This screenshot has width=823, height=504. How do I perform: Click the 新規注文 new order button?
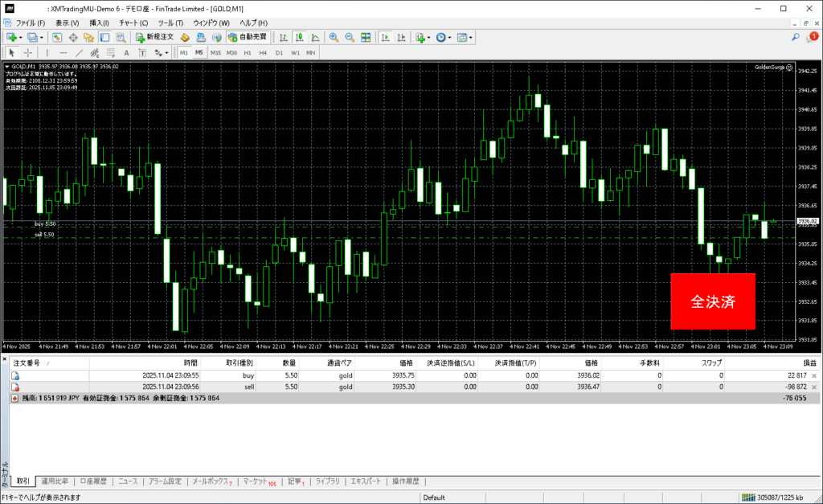pos(155,37)
